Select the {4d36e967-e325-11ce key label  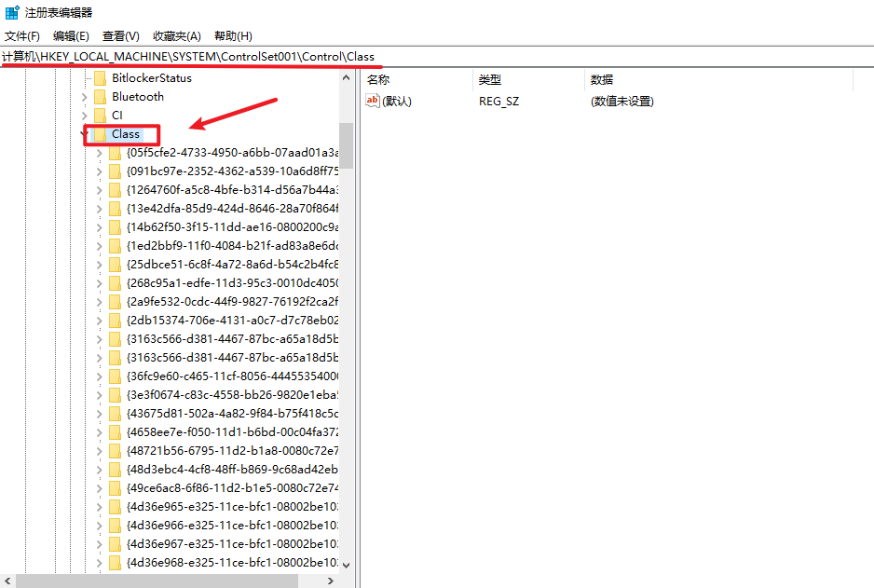pyautogui.click(x=232, y=544)
